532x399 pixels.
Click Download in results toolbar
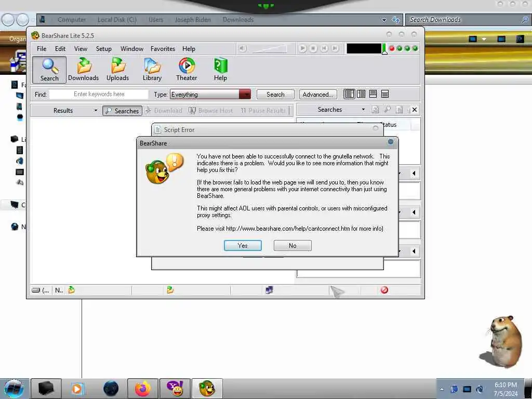click(164, 111)
